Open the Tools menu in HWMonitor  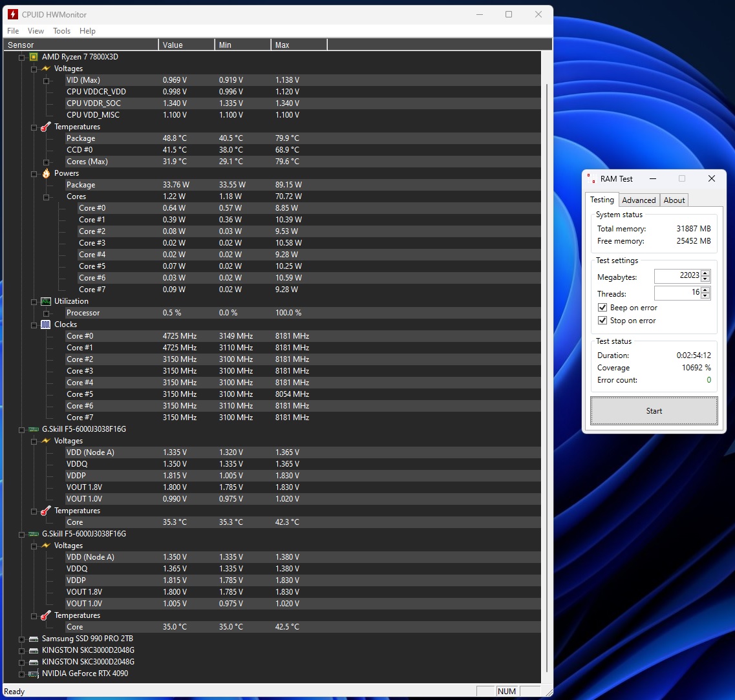[x=61, y=30]
